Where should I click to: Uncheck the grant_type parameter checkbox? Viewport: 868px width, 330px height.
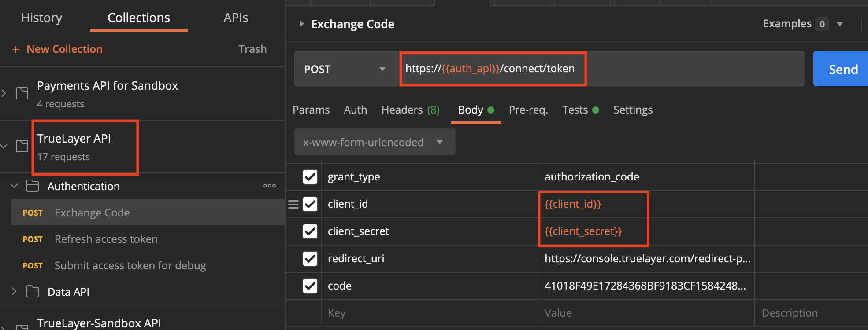pyautogui.click(x=310, y=177)
